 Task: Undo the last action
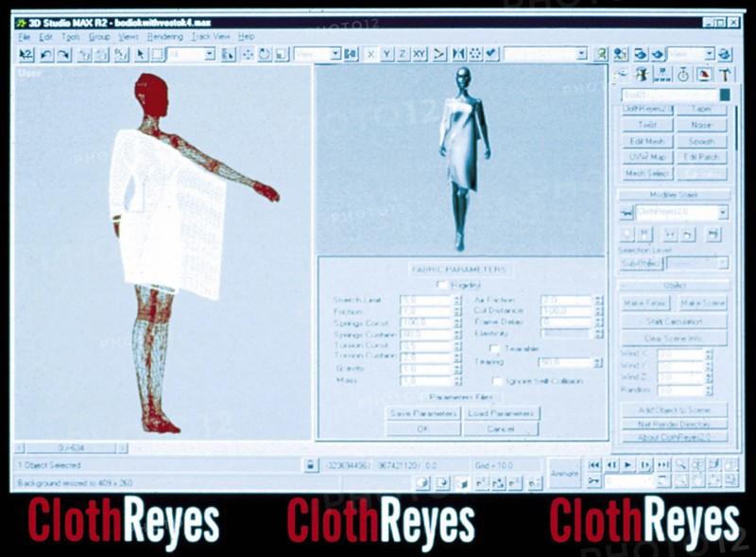[x=46, y=55]
